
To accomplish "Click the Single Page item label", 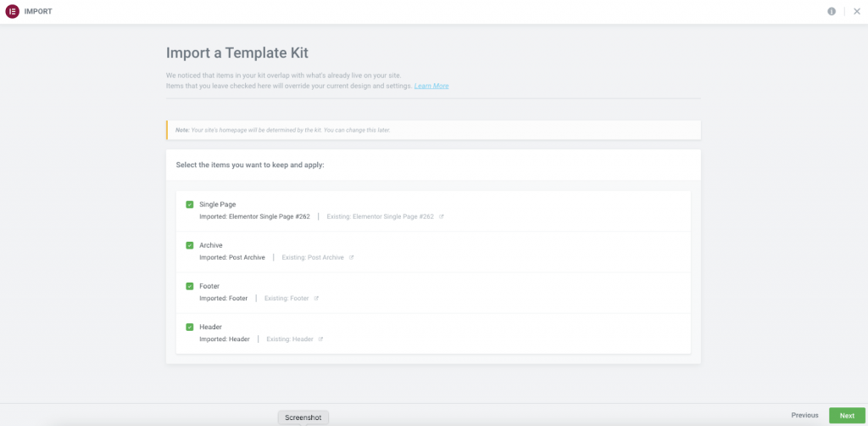I will pos(217,205).
